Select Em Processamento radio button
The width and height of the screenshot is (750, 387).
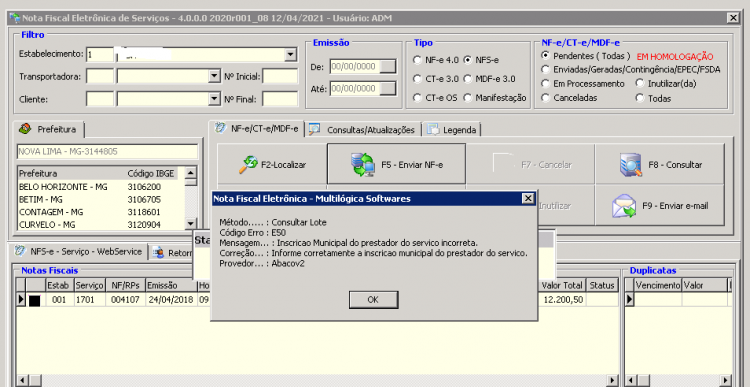pyautogui.click(x=545, y=83)
